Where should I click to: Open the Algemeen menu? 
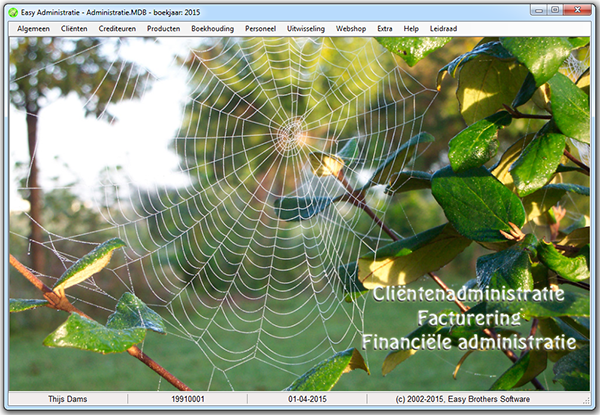tap(33, 29)
